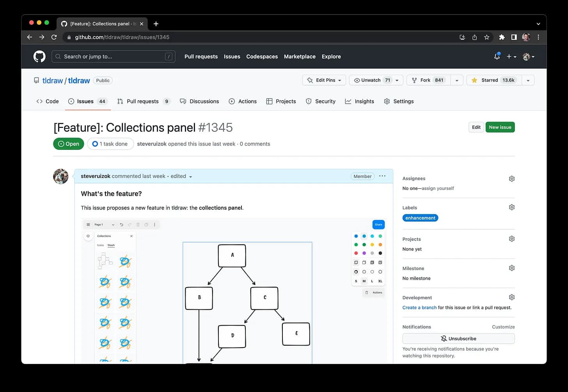Click steveruizok's avatar beside the comment
Viewport: 568px width, 392px height.
[61, 176]
